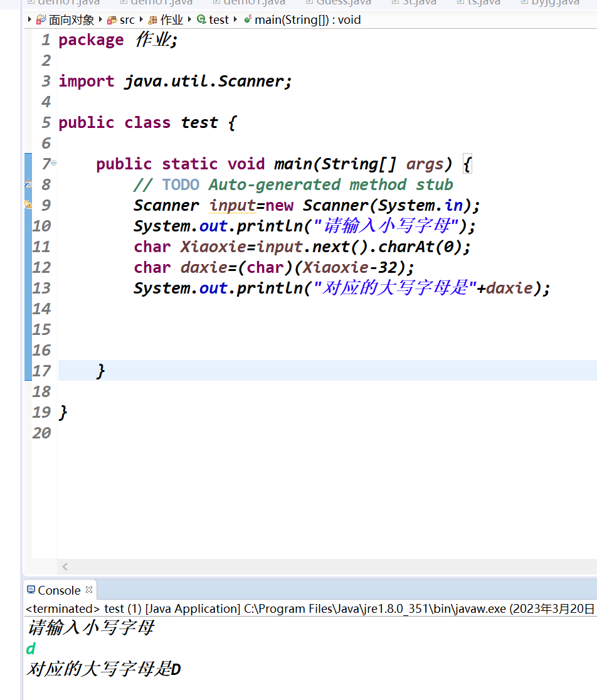Click main(String[]) : void breadcrumb label
Image resolution: width=597 pixels, height=700 pixels.
[x=307, y=20]
